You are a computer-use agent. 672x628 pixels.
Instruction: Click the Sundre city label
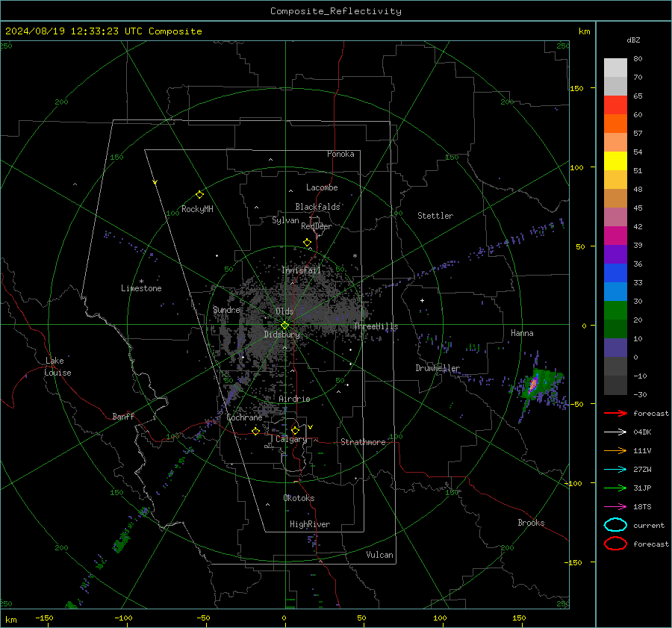[226, 309]
